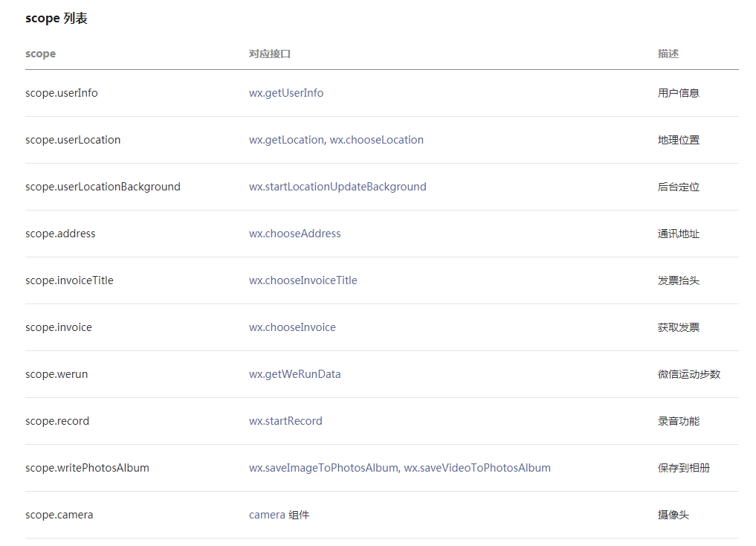The width and height of the screenshot is (756, 546).
Task: Follow the wx.startLocationUpdateBackground link
Action: [x=337, y=187]
